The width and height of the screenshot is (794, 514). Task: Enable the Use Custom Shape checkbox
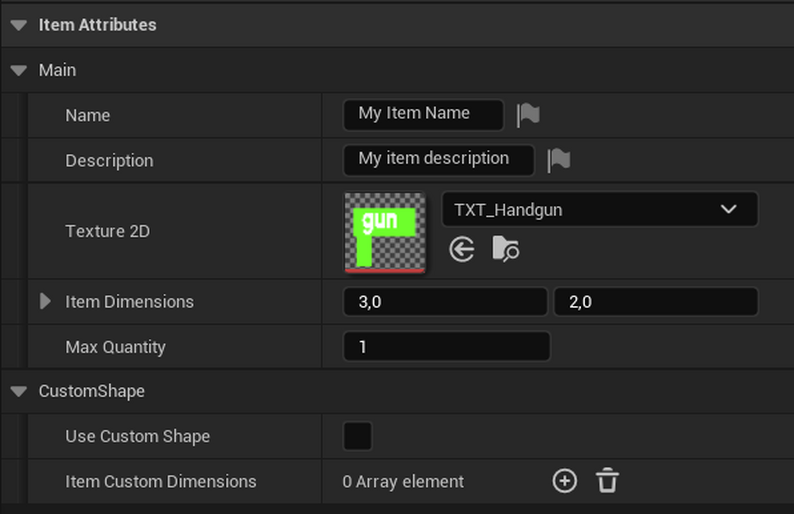point(358,436)
